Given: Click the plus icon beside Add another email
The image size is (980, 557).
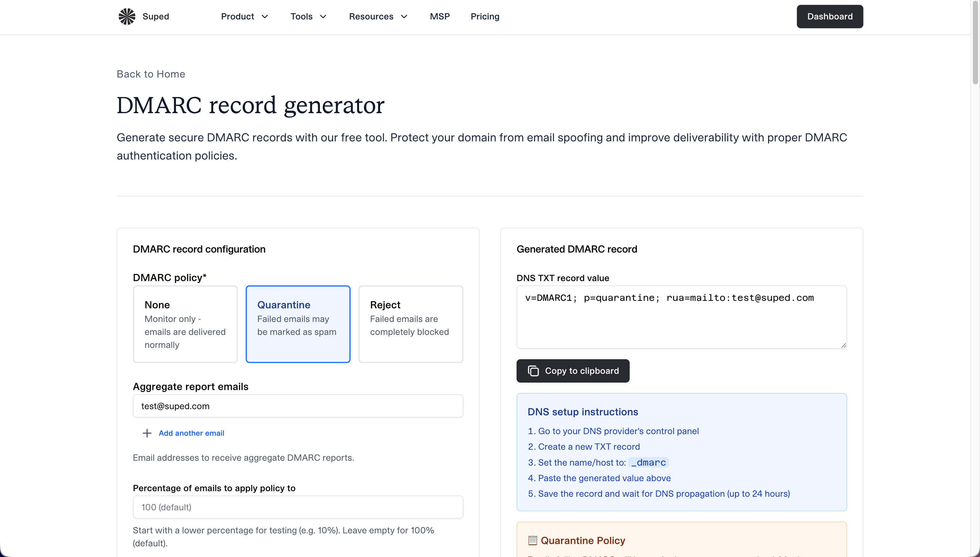Looking at the screenshot, I should click(147, 433).
